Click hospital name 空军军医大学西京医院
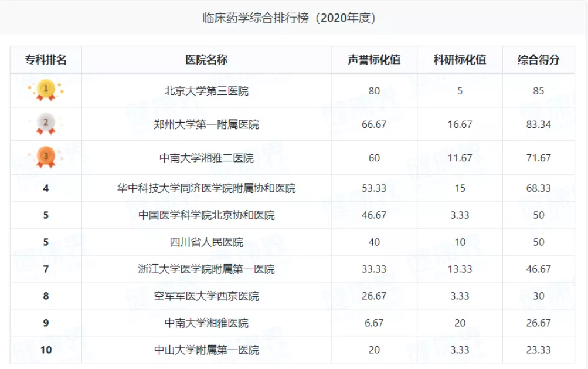The image size is (588, 369). [x=206, y=296]
